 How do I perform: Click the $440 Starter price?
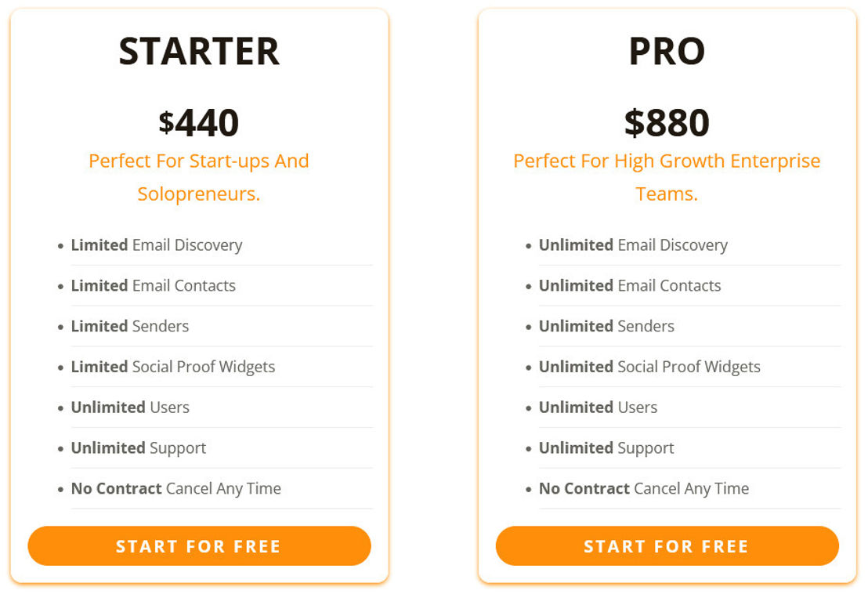point(199,122)
